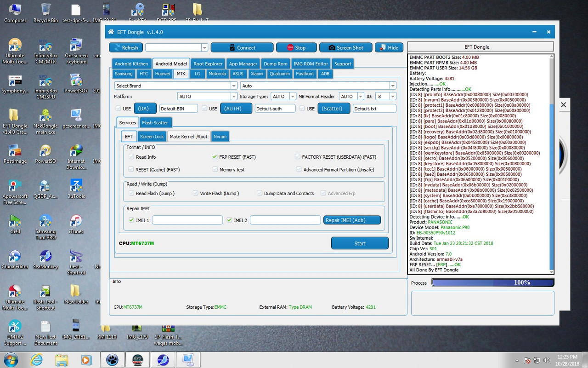Toggle USE checkbox next to (DA)
This screenshot has height=368, width=588.
119,109
